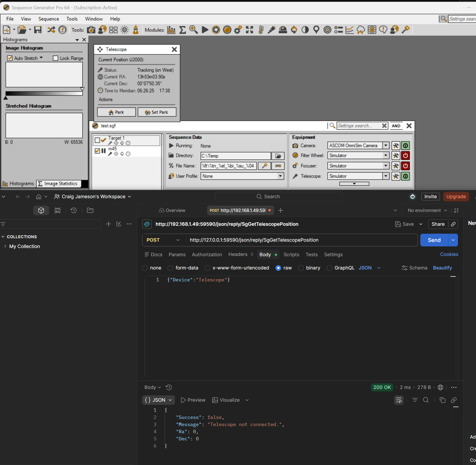The width and height of the screenshot is (476, 465).
Task: Open the POST method dropdown
Action: (163, 240)
